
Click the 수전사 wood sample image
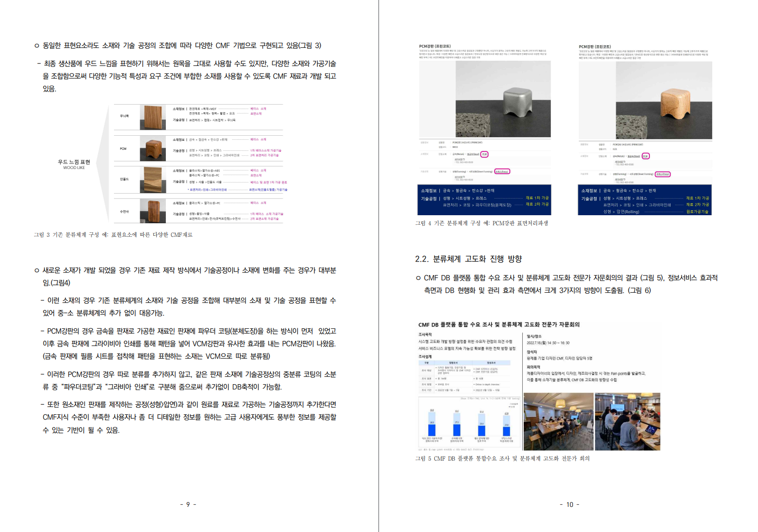coord(153,211)
